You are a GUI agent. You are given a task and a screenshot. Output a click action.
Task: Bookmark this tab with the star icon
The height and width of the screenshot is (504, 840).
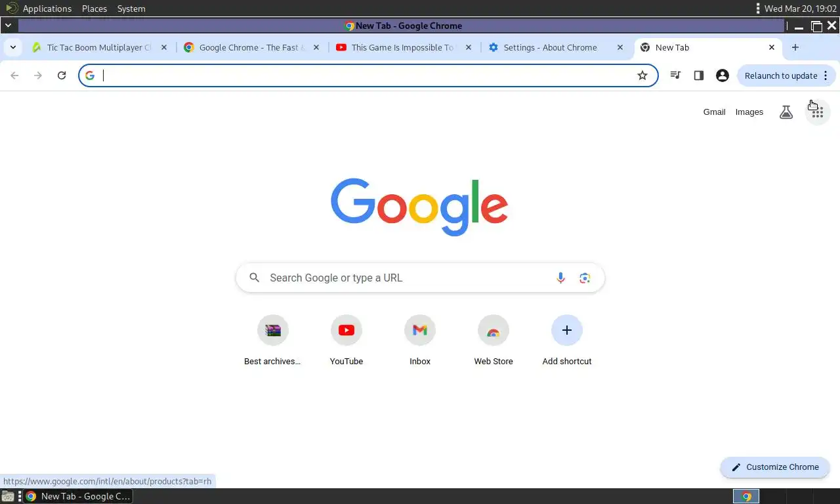click(642, 75)
